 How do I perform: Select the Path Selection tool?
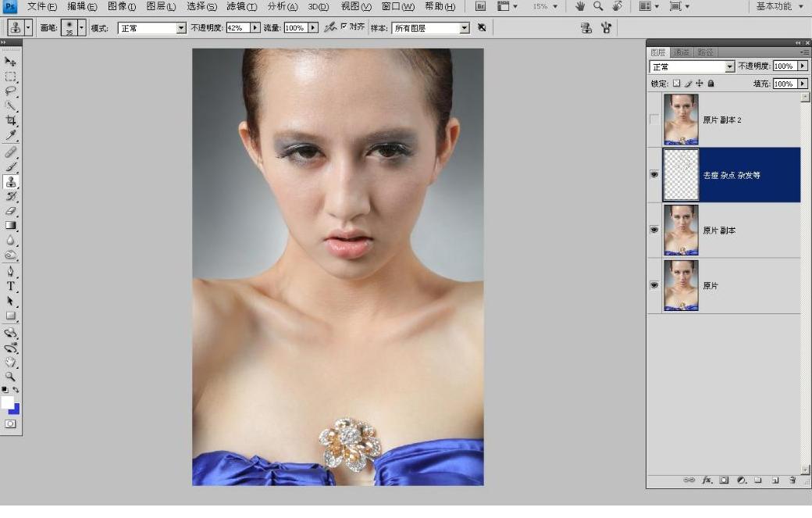coord(10,301)
